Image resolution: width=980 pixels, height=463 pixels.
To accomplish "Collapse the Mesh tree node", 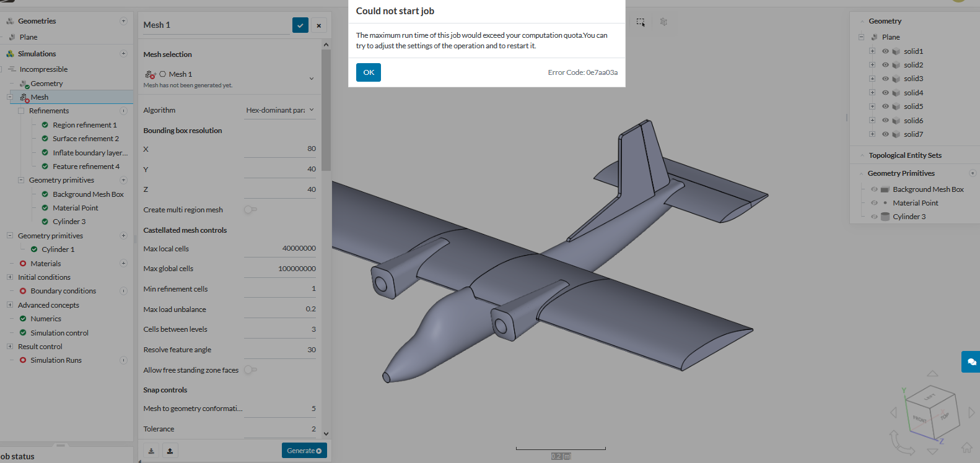I will (x=9, y=97).
